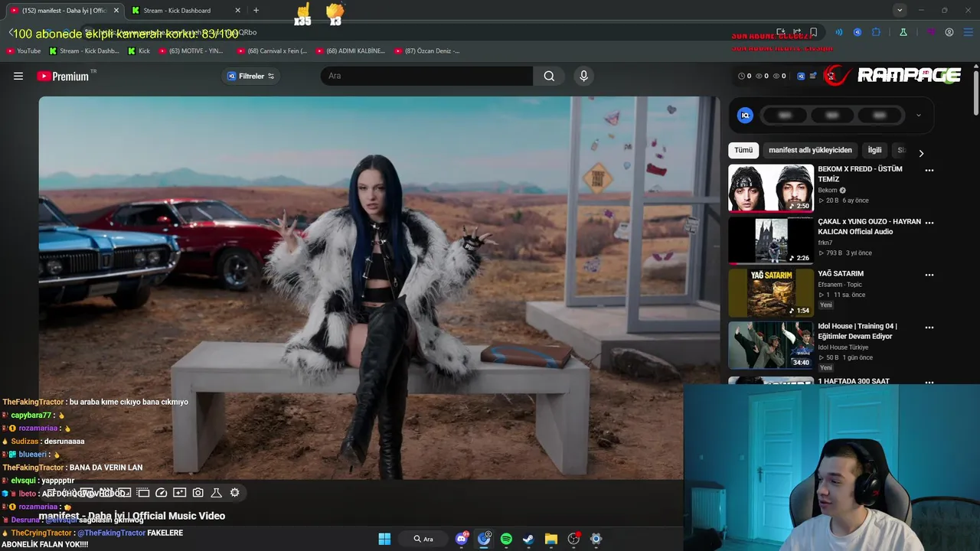Open the blue IQ extension toolbar icon
Viewport: 980px width, 551px height.
[x=857, y=32]
